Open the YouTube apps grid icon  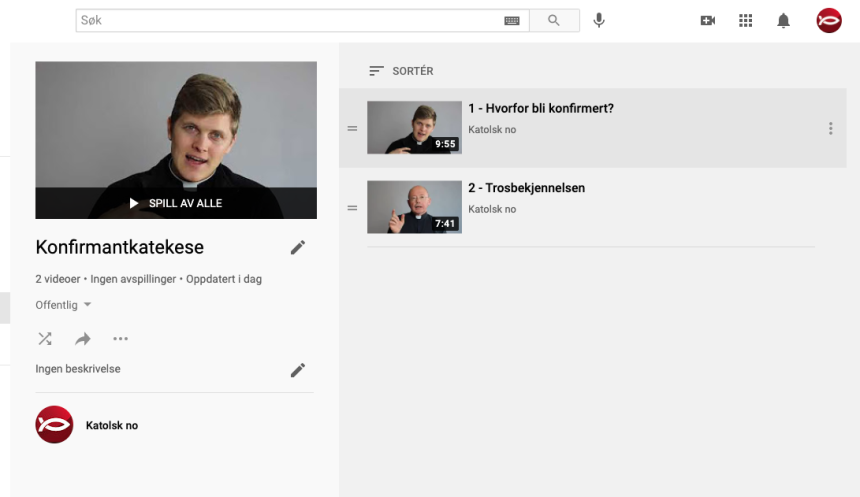tap(745, 21)
